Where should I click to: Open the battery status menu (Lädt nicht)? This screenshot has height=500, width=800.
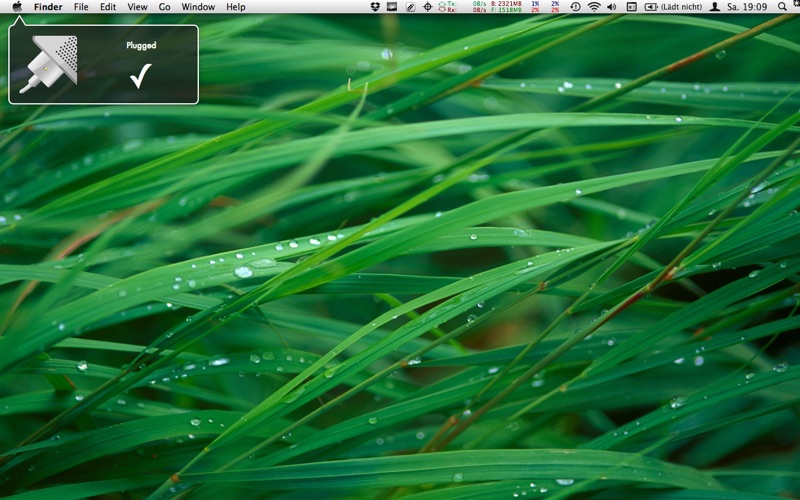(673, 7)
